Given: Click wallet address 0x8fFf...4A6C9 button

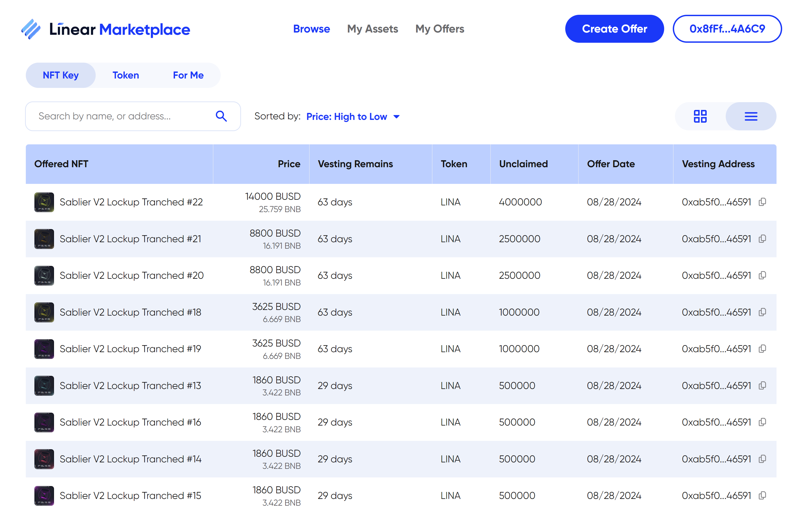Looking at the screenshot, I should tap(727, 29).
